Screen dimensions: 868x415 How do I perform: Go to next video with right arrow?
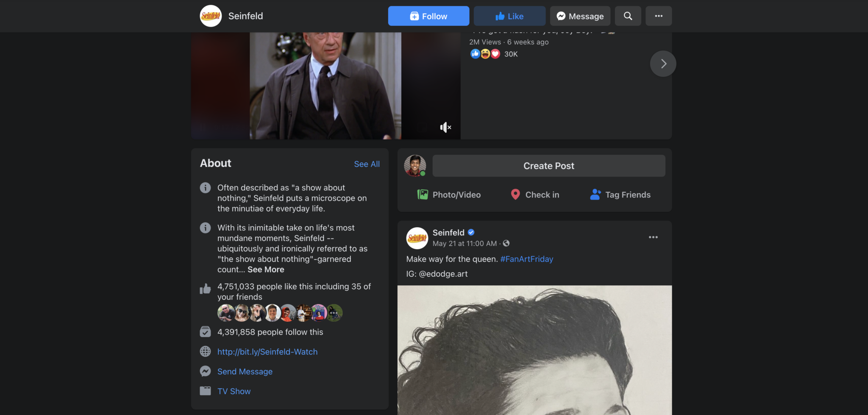click(663, 64)
